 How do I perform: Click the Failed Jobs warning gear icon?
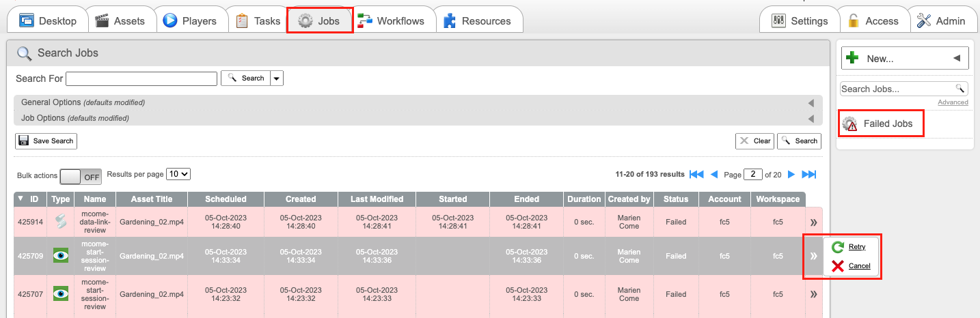pos(850,124)
